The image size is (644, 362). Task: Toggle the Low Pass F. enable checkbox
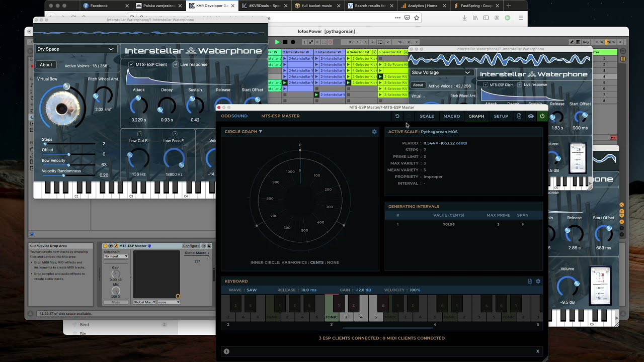click(175, 134)
